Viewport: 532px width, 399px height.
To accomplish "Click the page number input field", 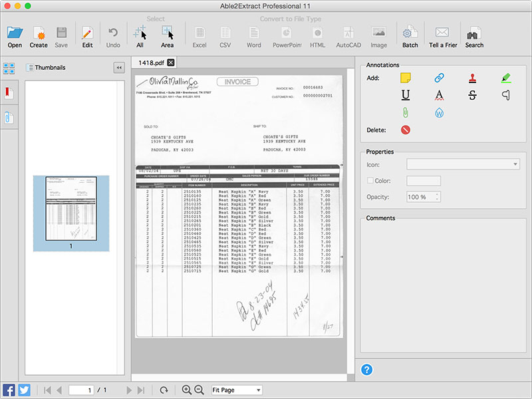I will coord(81,390).
